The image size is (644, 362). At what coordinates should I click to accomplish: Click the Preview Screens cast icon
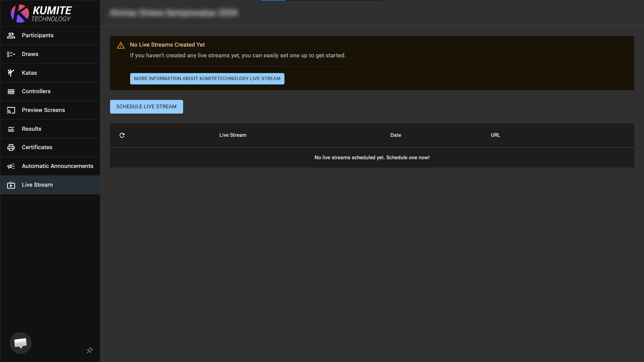11,110
